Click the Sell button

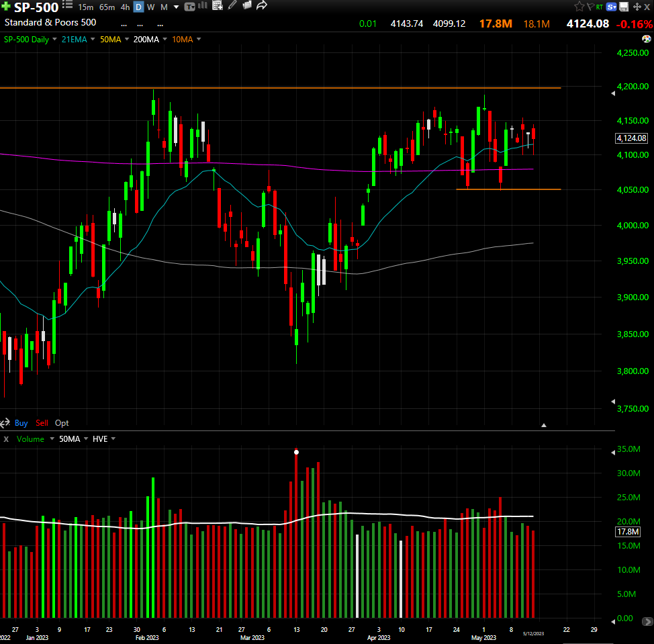(x=42, y=423)
